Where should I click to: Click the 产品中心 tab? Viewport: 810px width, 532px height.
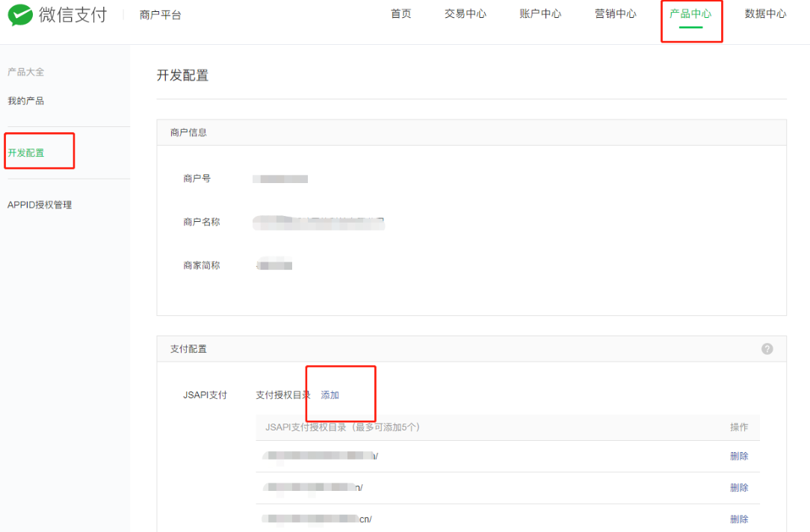690,14
